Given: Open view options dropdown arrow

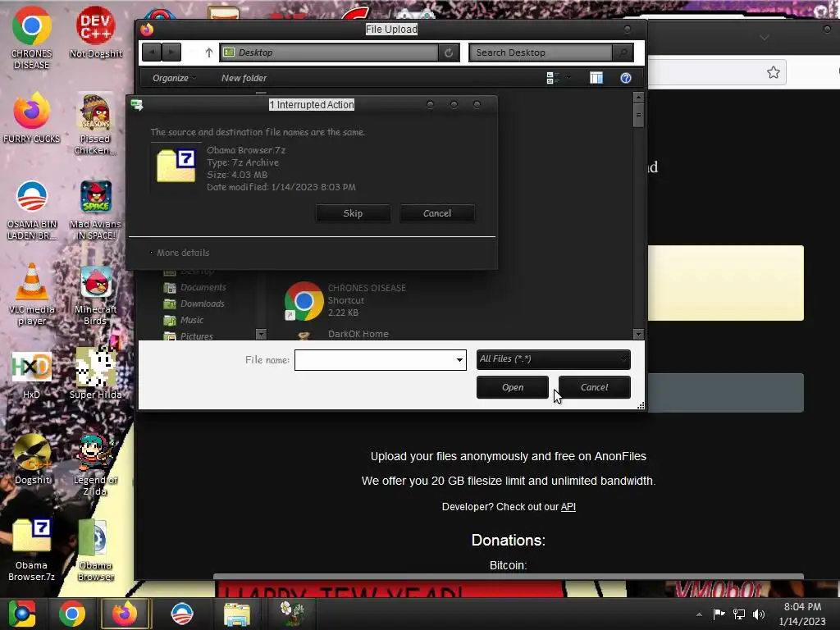Looking at the screenshot, I should tap(568, 78).
